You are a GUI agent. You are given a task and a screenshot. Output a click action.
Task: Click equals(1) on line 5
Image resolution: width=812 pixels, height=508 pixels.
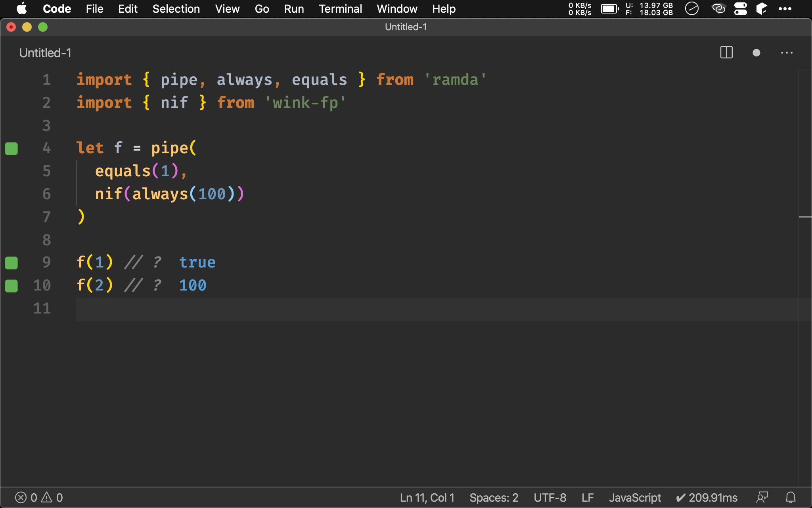pyautogui.click(x=137, y=171)
